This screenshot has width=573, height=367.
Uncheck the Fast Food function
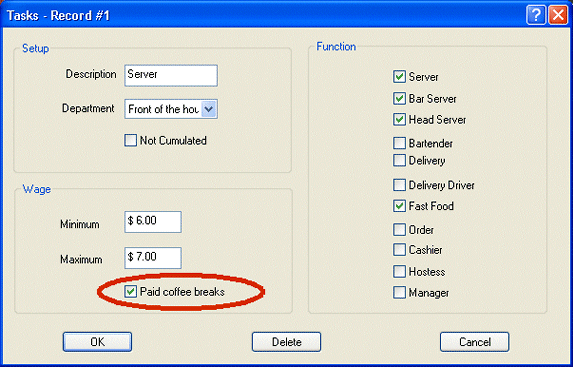point(399,206)
